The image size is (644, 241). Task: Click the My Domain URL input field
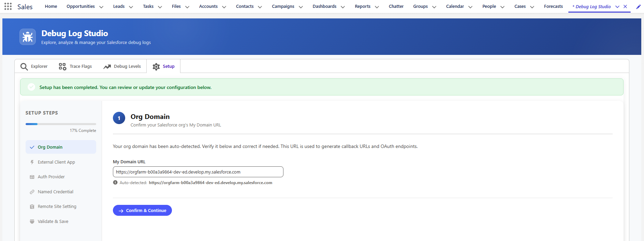(x=198, y=172)
